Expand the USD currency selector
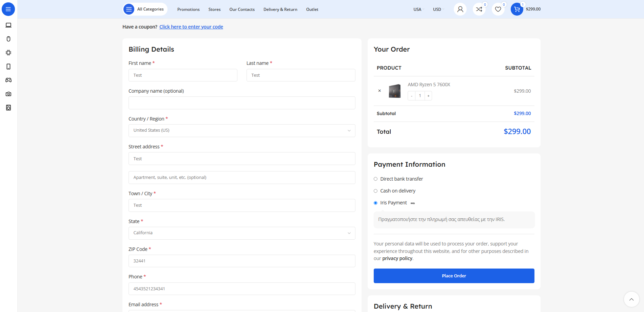Image resolution: width=644 pixels, height=312 pixels. [438, 10]
